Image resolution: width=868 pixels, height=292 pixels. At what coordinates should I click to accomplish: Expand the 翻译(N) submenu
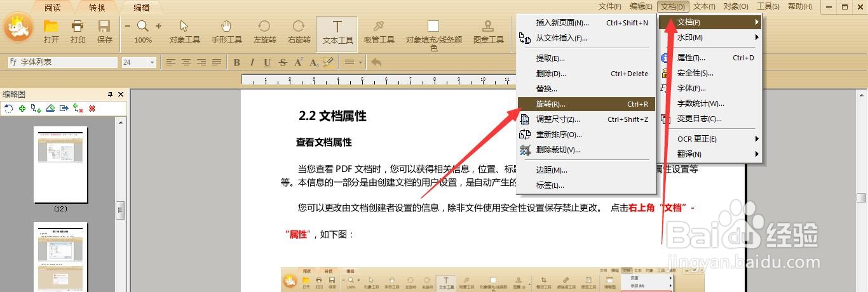pos(710,154)
